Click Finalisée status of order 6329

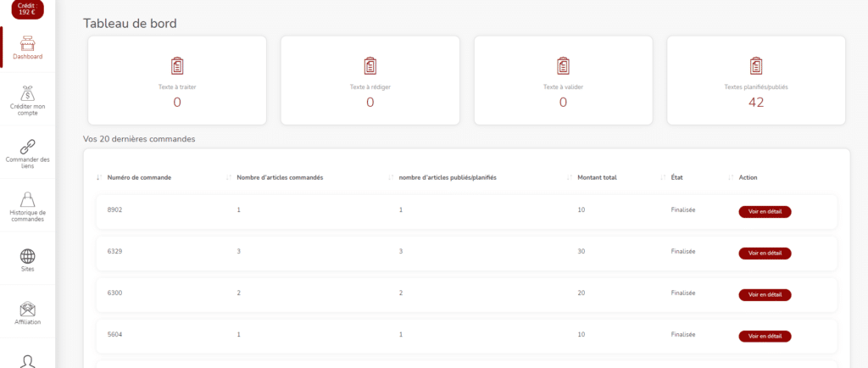click(x=683, y=251)
